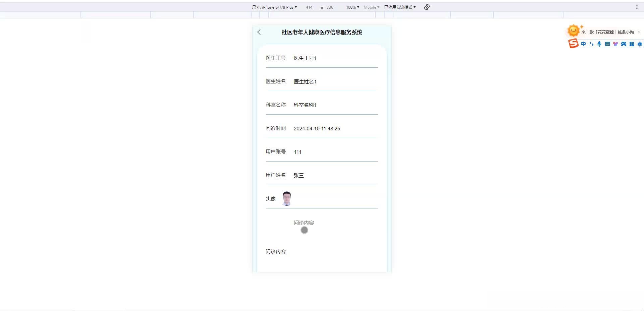The width and height of the screenshot is (644, 311).
Task: Open the Sogou toolbox icon
Action: pos(639,44)
